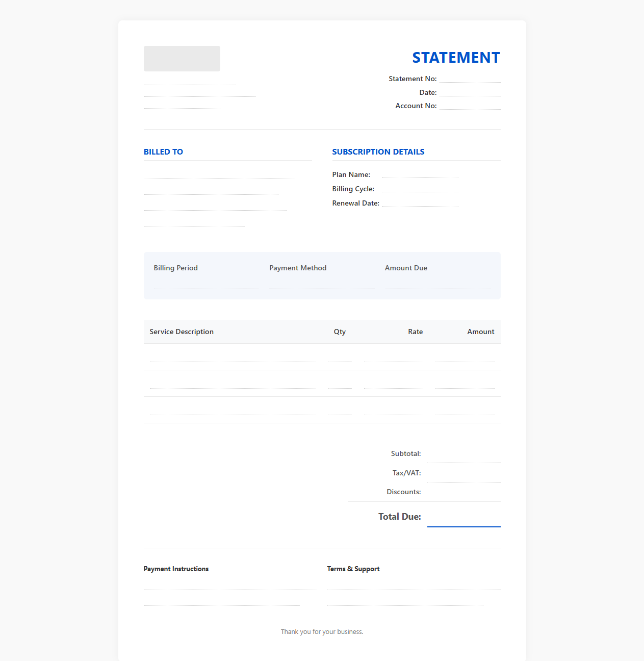This screenshot has width=644, height=661.
Task: Click the STATEMENT heading
Action: [x=456, y=58]
